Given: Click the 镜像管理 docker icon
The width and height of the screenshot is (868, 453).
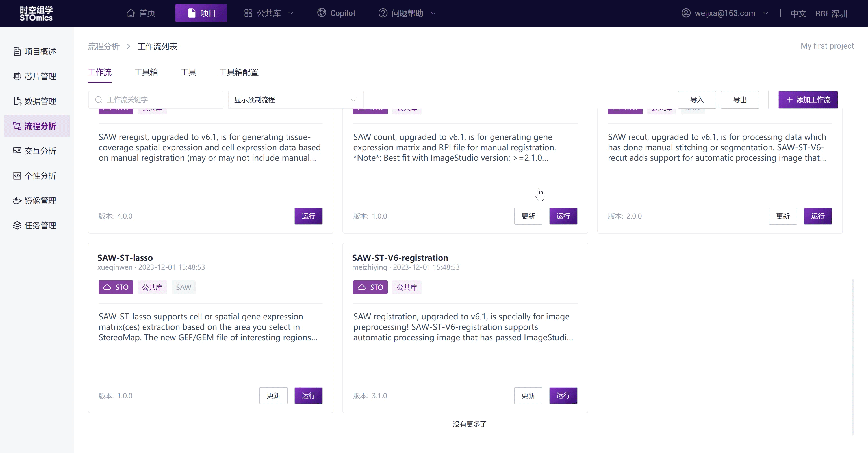Looking at the screenshot, I should [x=17, y=201].
